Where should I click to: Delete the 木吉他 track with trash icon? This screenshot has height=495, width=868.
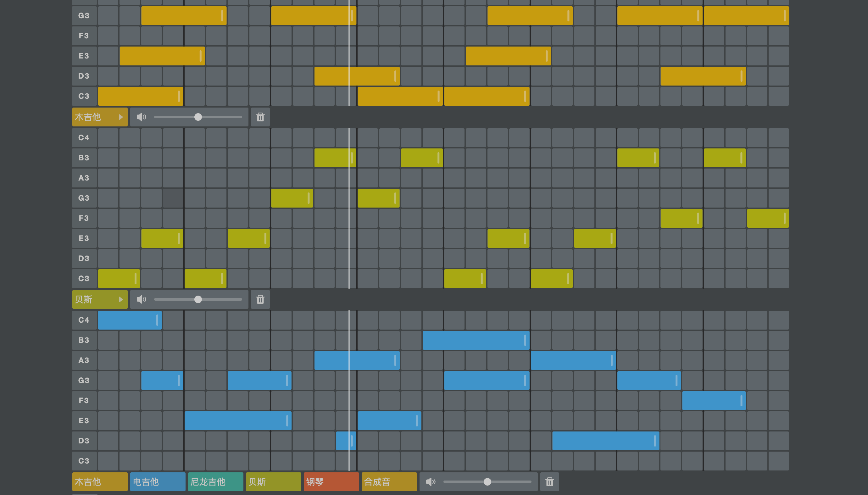pos(260,117)
